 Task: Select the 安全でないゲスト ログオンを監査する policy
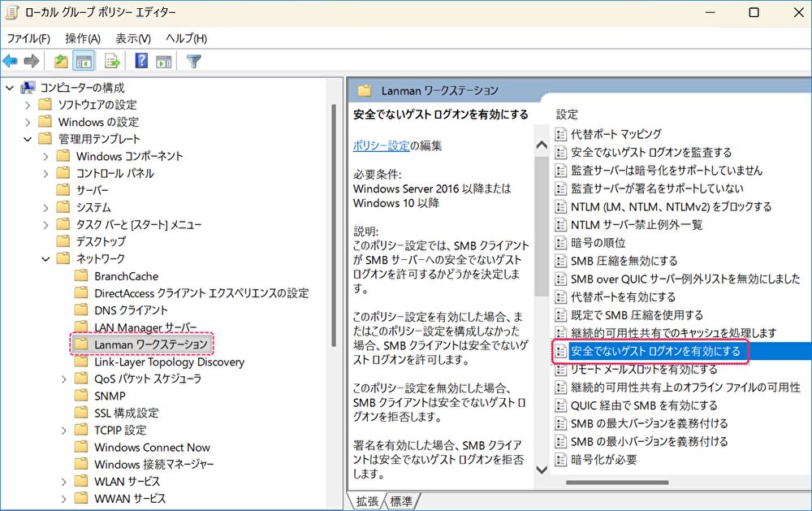650,152
